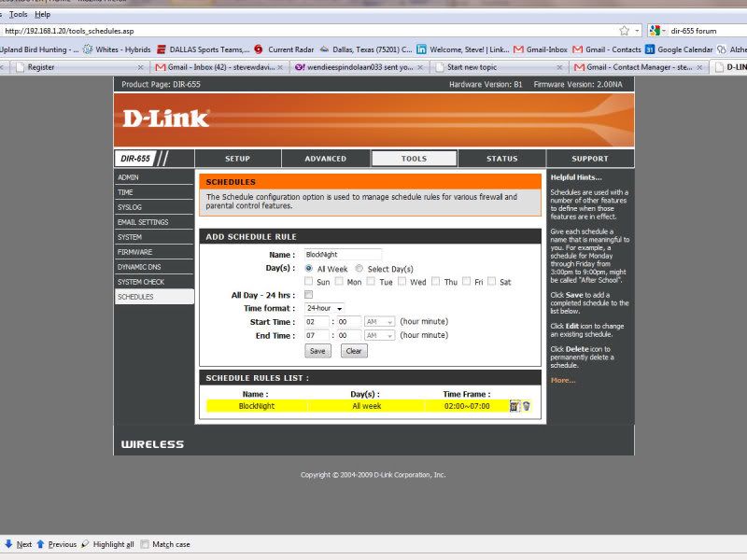Switch to the ADVANCED tab

click(326, 159)
